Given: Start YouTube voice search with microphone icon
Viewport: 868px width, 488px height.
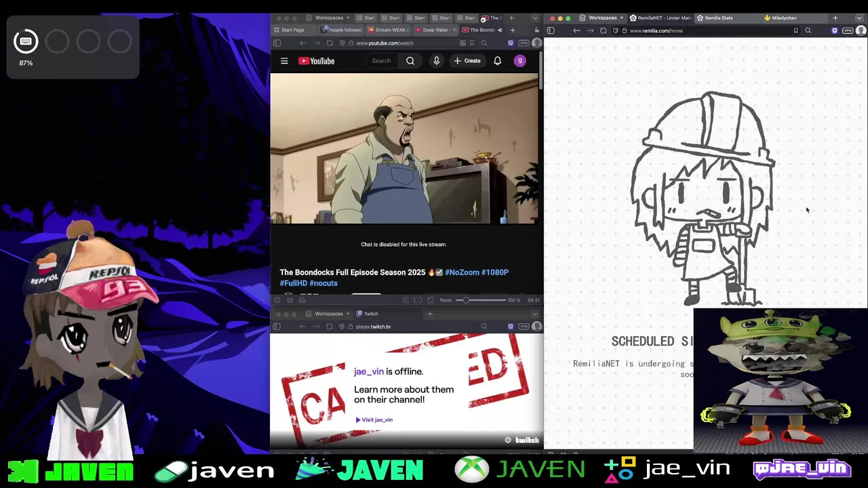Looking at the screenshot, I should 437,61.
